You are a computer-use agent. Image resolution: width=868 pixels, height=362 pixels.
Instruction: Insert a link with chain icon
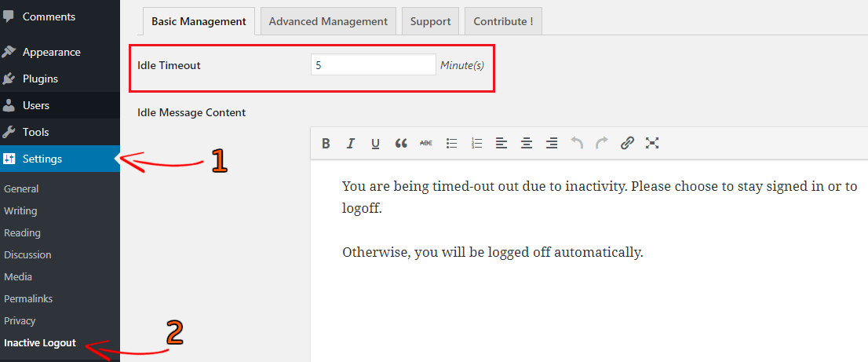point(627,143)
